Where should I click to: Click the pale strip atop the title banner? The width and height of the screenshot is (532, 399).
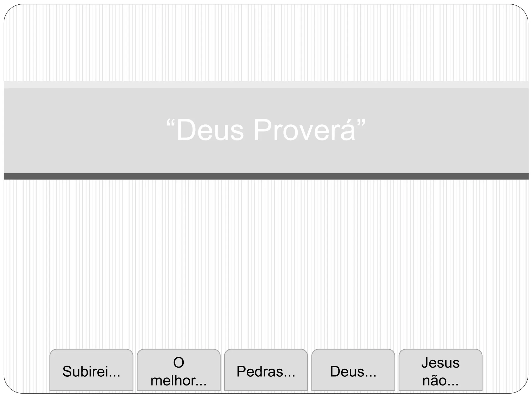click(266, 85)
